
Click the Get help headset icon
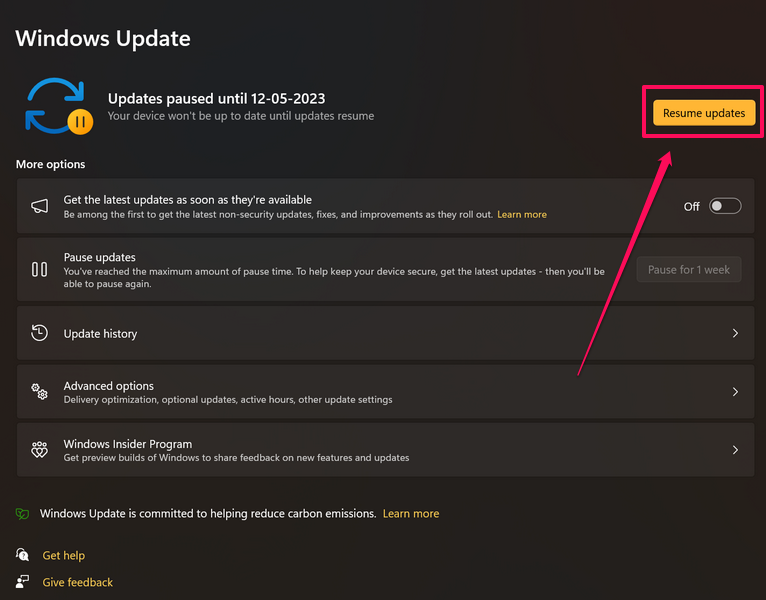22,555
